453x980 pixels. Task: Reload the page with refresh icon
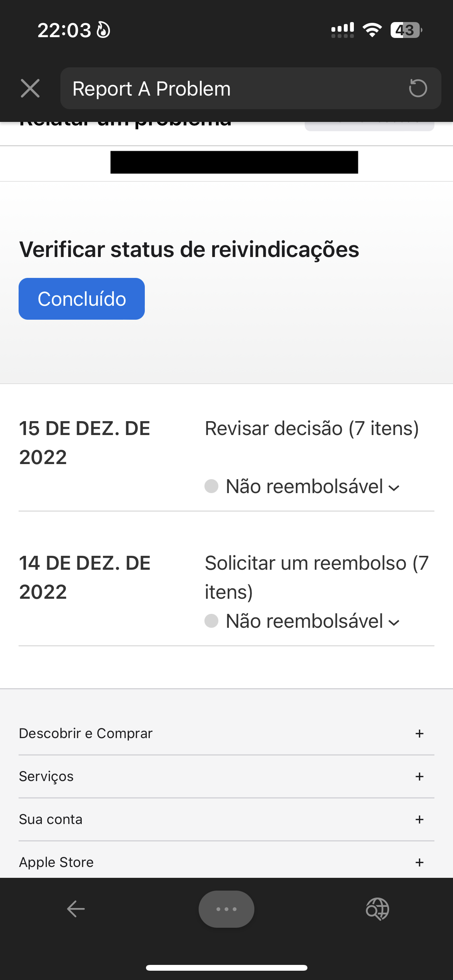[x=418, y=88]
